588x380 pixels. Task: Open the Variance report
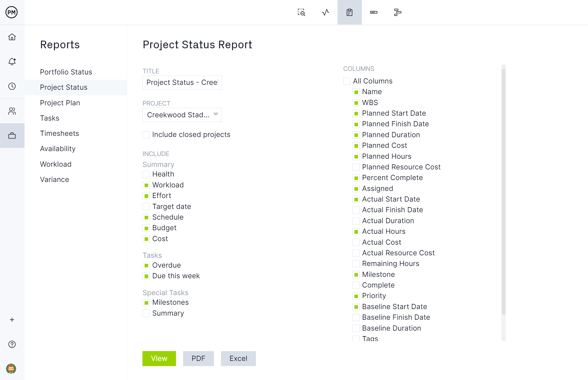[x=54, y=179]
